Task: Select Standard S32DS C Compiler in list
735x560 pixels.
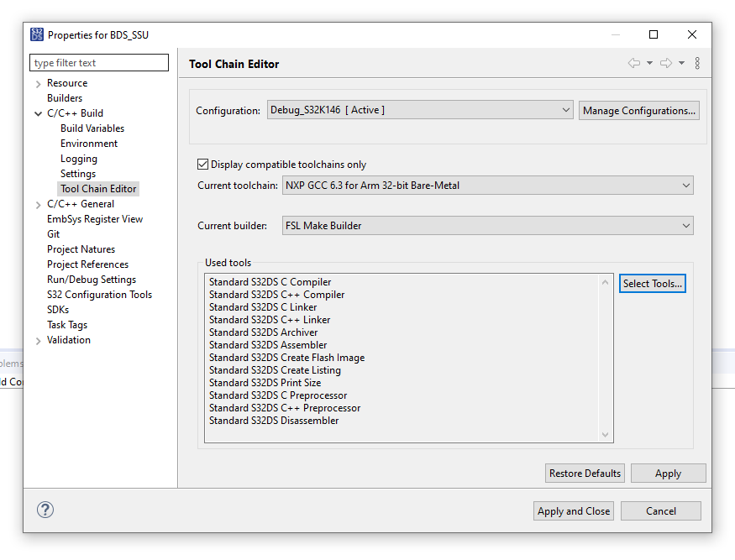Action: click(270, 282)
